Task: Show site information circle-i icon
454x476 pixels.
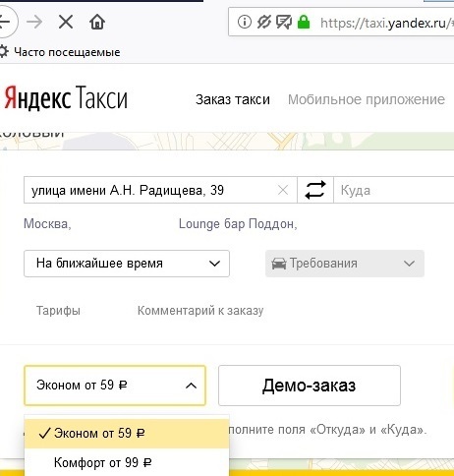Action: 245,22
